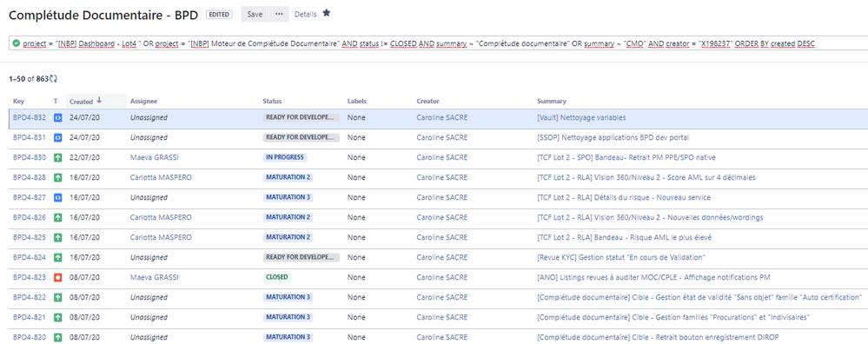Click story type icon for BPD4-830
868x344 pixels.
[x=57, y=157]
